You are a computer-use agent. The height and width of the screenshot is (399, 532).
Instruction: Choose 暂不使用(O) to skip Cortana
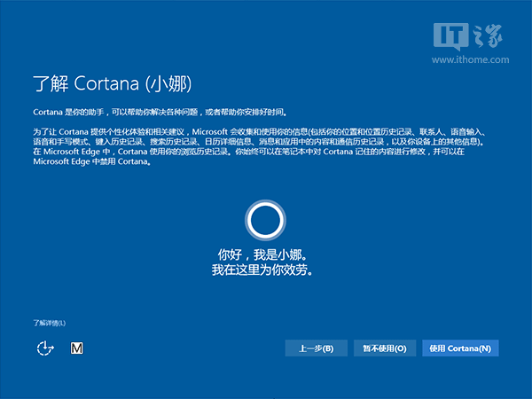385,348
